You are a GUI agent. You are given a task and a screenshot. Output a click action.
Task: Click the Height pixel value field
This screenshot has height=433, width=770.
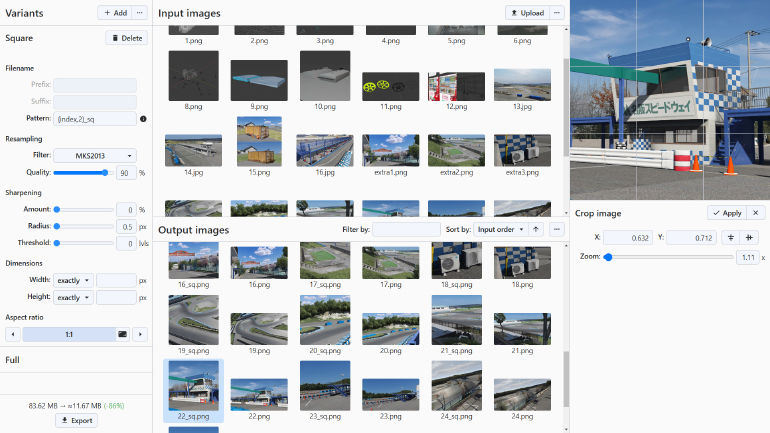point(116,298)
